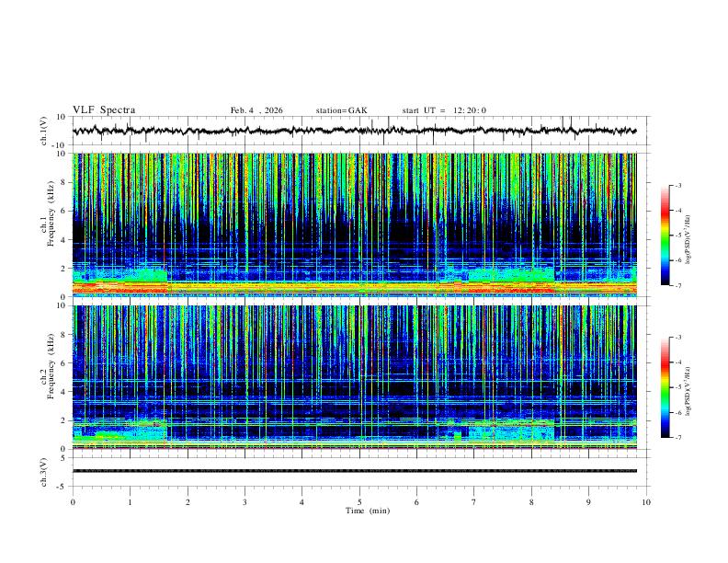Click the ch.3(V) flat trace panel
The width and height of the screenshot is (728, 563).
tap(360, 472)
